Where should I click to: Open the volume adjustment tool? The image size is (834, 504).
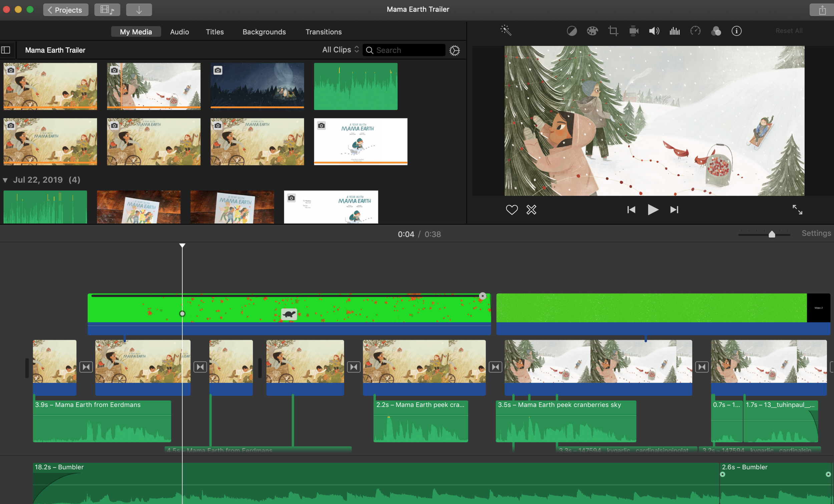tap(654, 31)
